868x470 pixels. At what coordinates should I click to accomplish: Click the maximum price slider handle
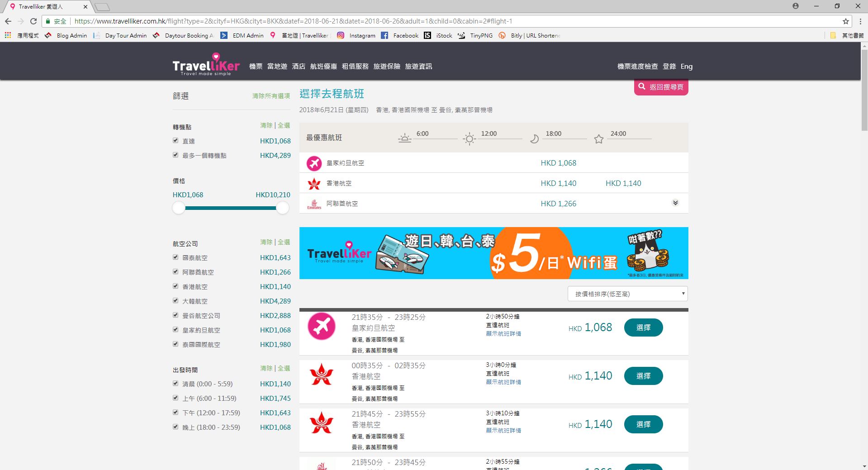pyautogui.click(x=283, y=208)
